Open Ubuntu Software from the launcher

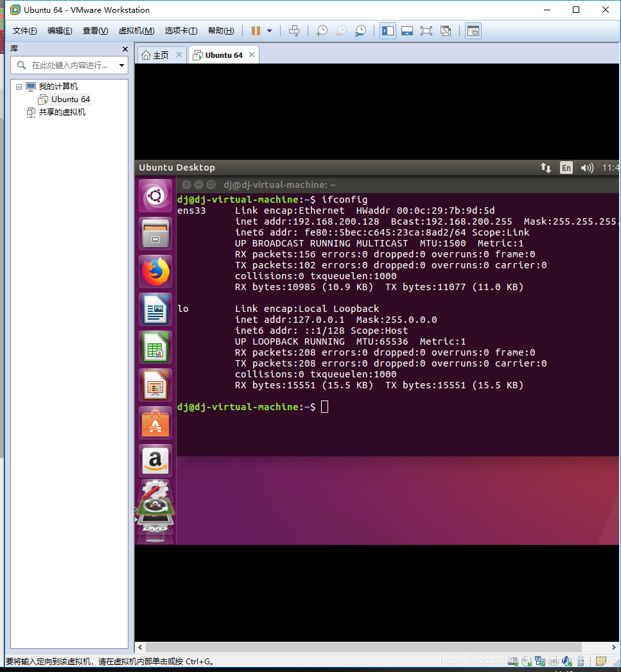point(155,423)
